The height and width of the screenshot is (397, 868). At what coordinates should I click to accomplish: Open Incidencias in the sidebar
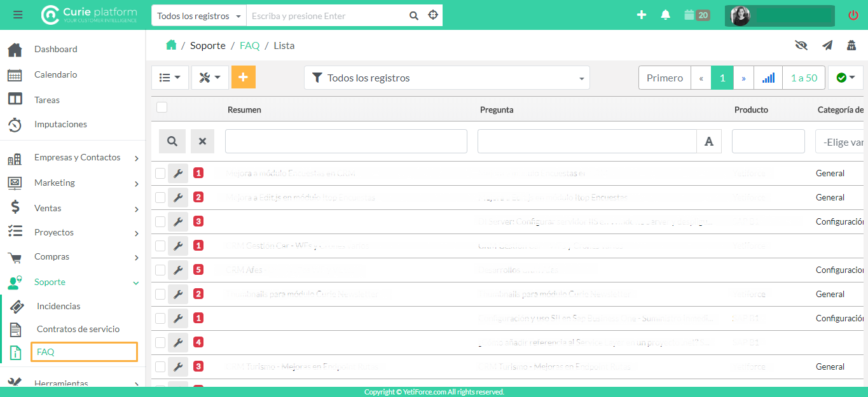point(59,306)
